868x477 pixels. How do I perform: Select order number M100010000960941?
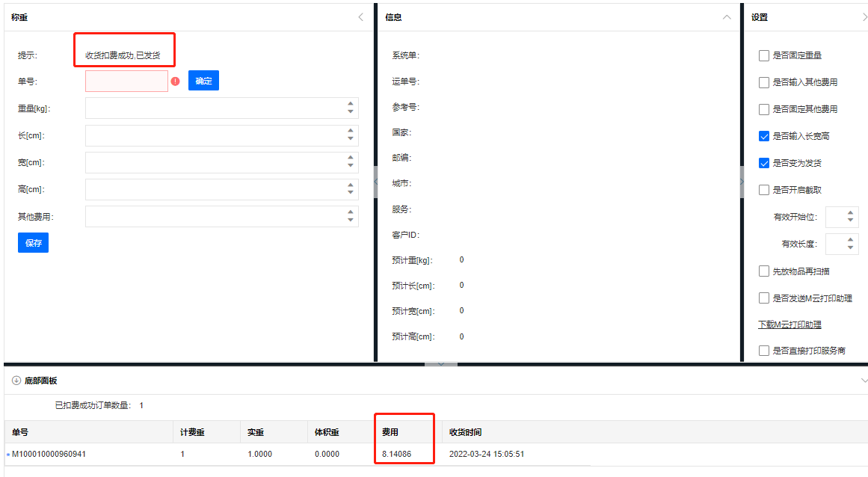pyautogui.click(x=49, y=454)
